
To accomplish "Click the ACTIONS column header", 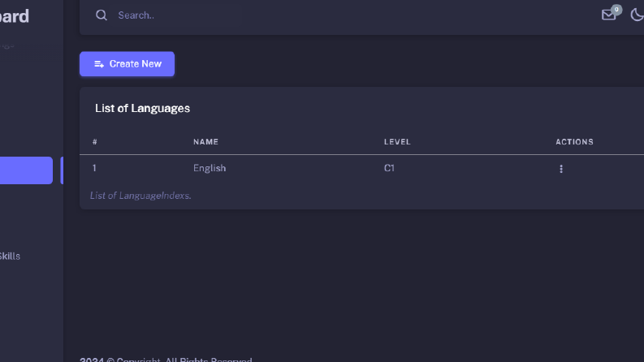I will point(574,142).
